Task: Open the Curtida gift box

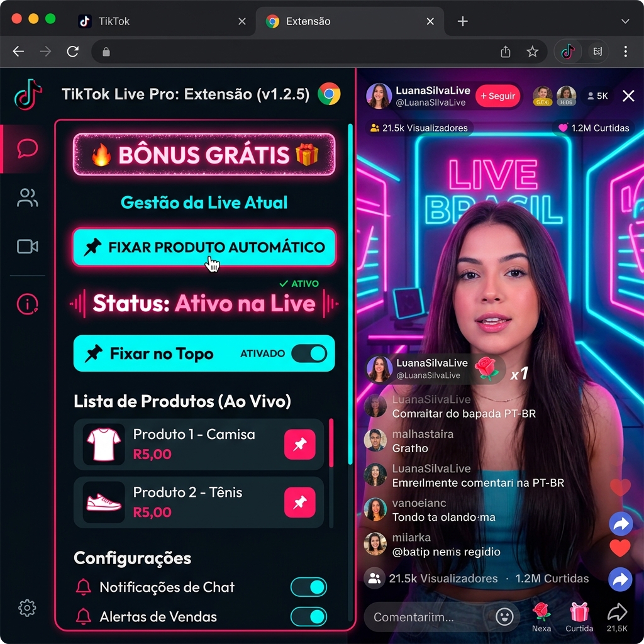Action: pos(579,616)
